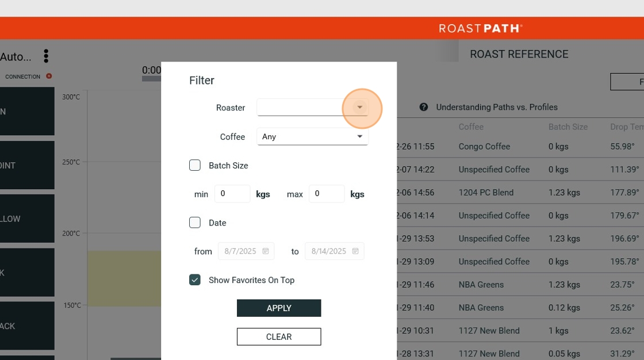Uncheck Show Favorites On Top
Image resolution: width=644 pixels, height=360 pixels.
195,280
